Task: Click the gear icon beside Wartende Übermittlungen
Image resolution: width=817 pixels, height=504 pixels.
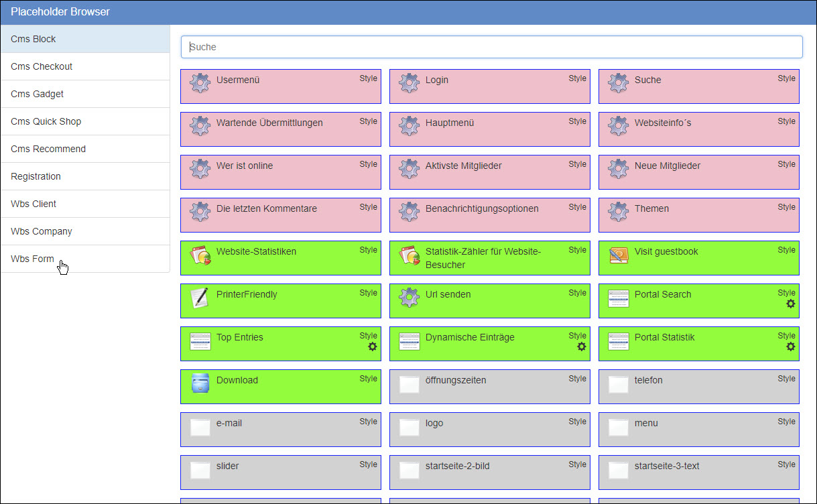Action: tap(200, 125)
